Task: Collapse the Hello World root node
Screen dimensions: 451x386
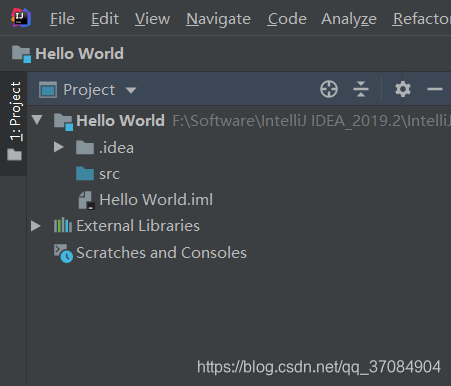Action: click(37, 120)
